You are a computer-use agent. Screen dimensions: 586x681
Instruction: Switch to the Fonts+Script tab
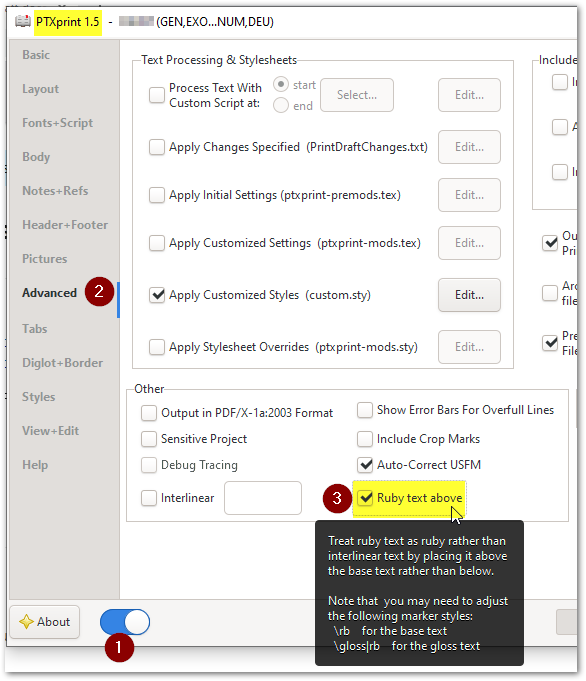pyautogui.click(x=57, y=123)
